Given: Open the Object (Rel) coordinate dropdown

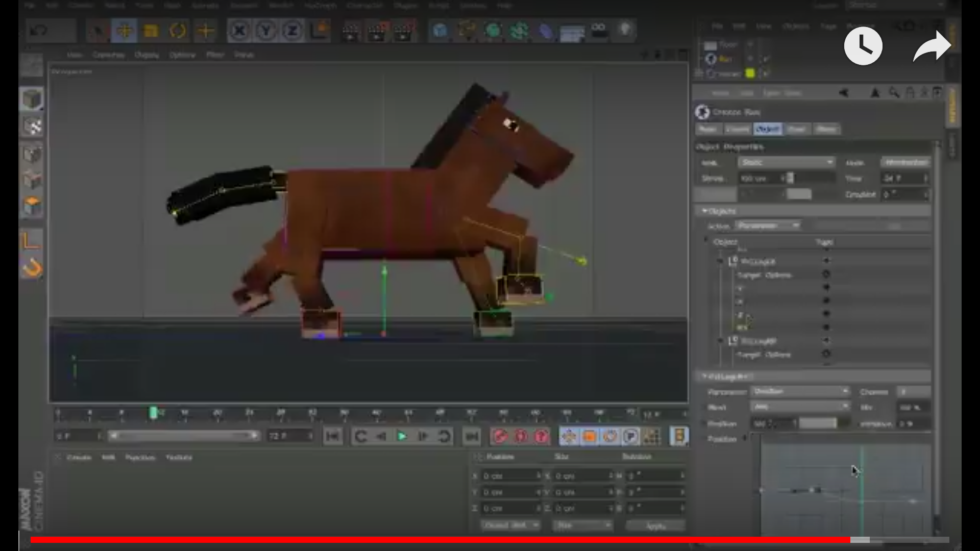Looking at the screenshot, I should coord(510,525).
